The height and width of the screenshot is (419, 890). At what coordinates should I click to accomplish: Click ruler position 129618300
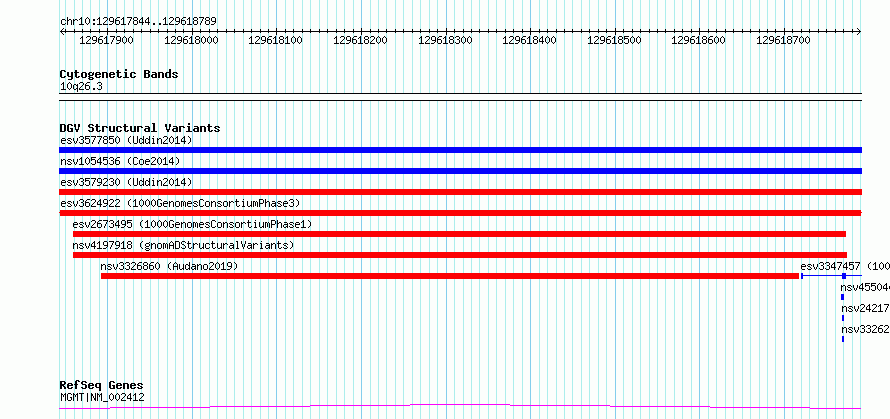tap(446, 40)
